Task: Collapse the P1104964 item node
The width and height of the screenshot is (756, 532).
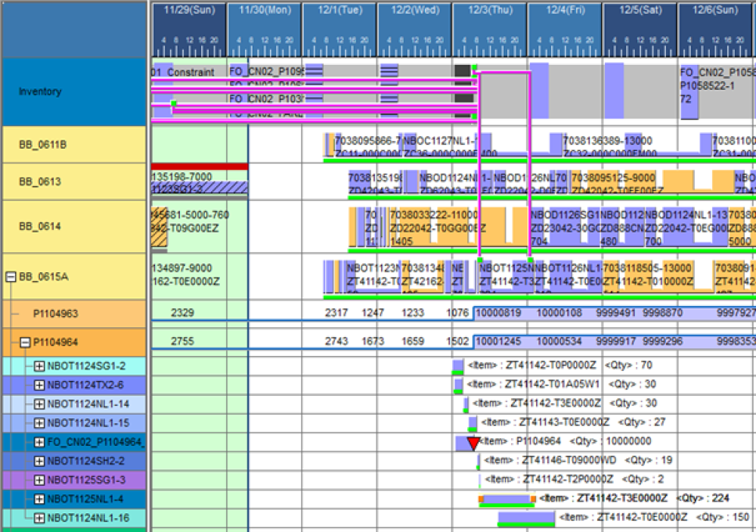Action: (25, 342)
